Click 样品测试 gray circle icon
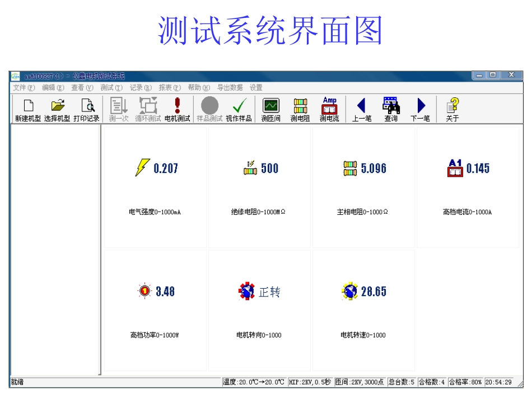The width and height of the screenshot is (532, 399). click(x=209, y=105)
